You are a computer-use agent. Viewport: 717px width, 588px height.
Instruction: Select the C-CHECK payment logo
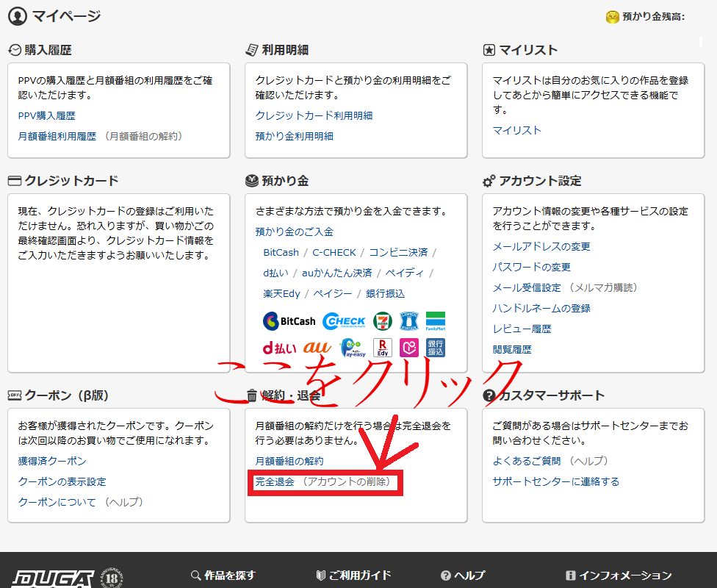click(344, 321)
